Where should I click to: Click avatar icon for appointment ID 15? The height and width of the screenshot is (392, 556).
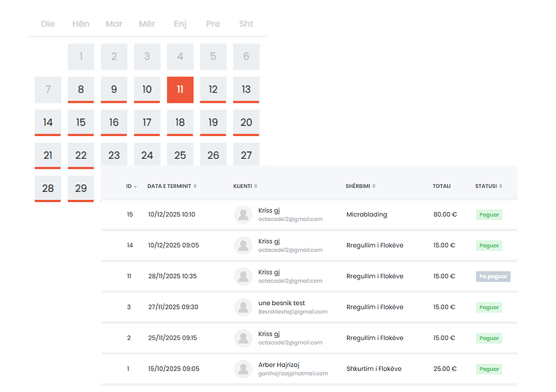[243, 215]
